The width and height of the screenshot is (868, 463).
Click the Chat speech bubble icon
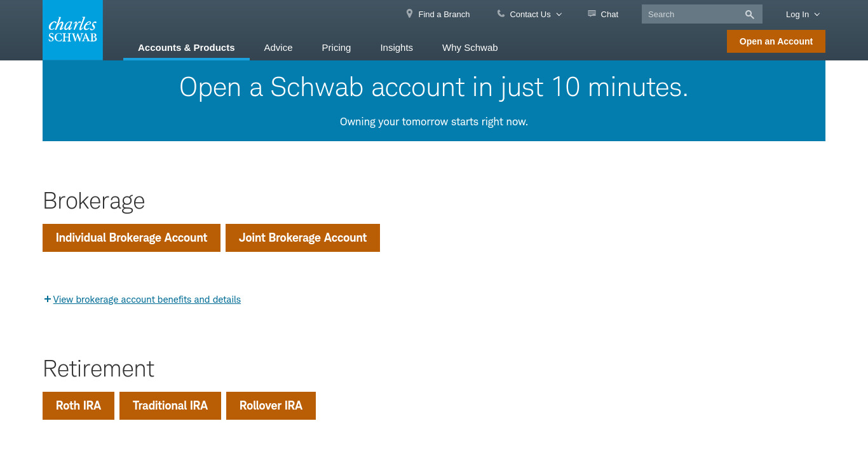pyautogui.click(x=592, y=13)
